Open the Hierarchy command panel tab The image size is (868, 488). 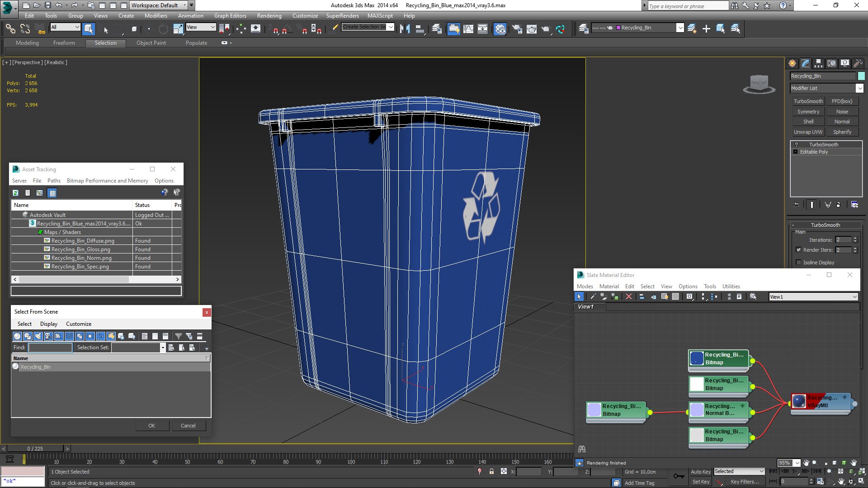[x=819, y=63]
